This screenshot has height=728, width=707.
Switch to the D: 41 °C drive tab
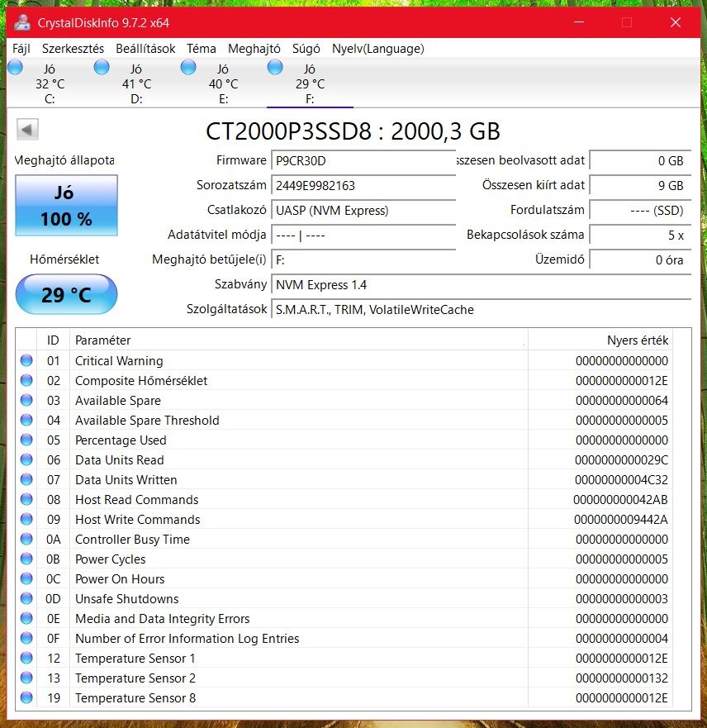136,83
